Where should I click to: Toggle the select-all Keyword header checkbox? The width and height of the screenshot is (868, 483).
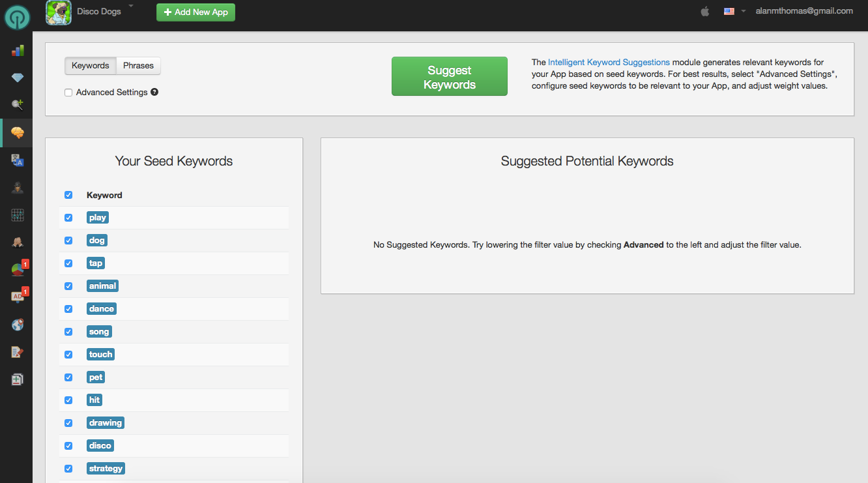(68, 195)
